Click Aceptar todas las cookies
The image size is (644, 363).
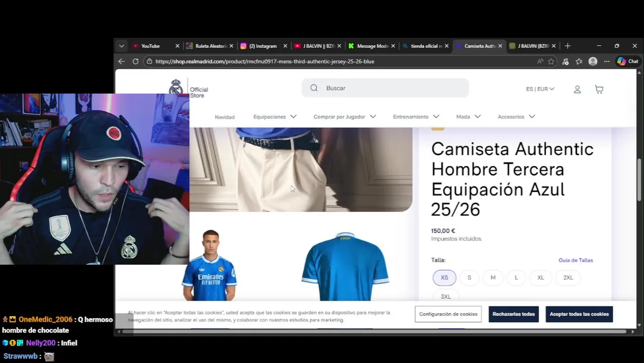point(579,314)
